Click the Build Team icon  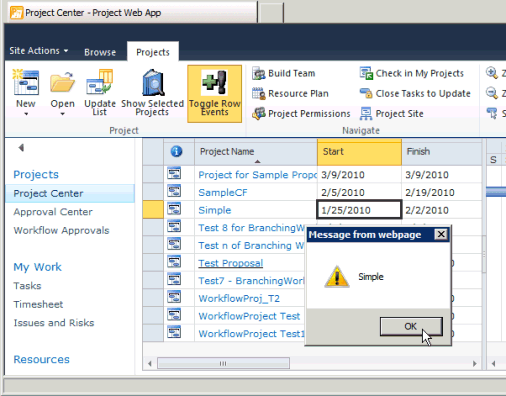(258, 73)
